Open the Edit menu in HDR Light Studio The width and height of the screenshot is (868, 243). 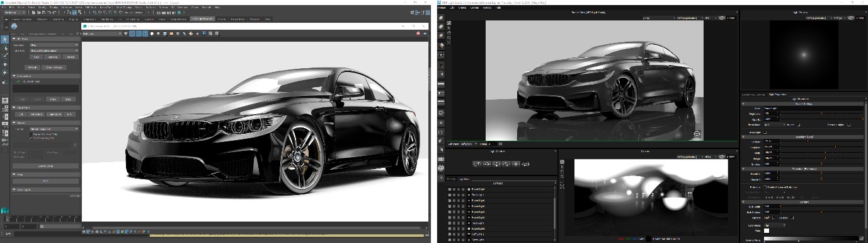tap(452, 8)
